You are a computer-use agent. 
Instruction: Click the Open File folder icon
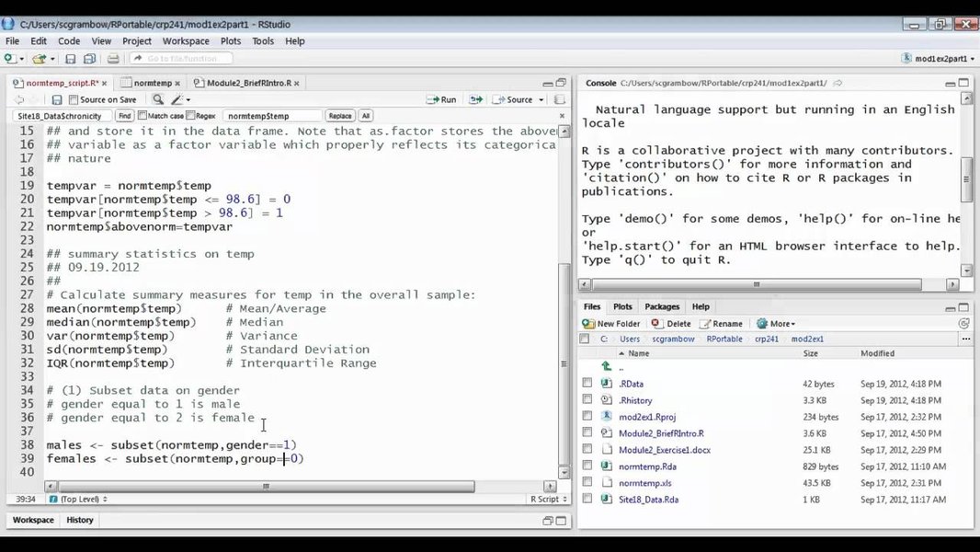point(39,58)
